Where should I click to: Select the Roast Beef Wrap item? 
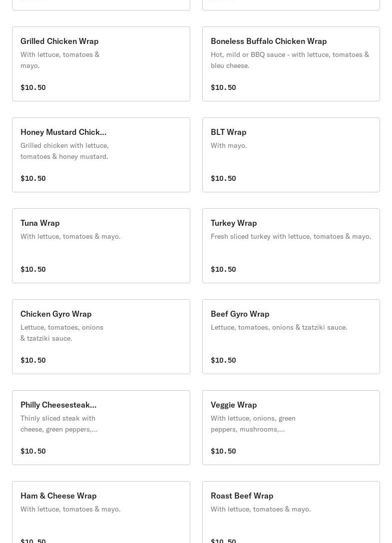[x=291, y=512]
